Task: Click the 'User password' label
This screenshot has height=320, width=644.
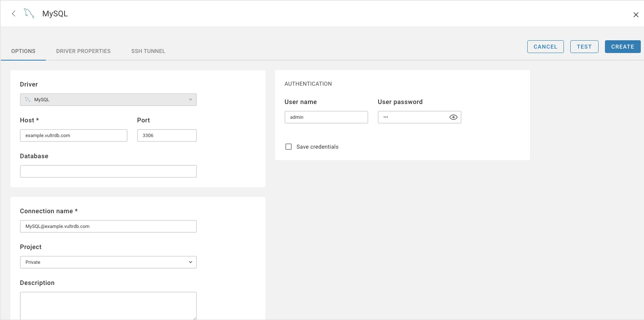Action: point(400,102)
